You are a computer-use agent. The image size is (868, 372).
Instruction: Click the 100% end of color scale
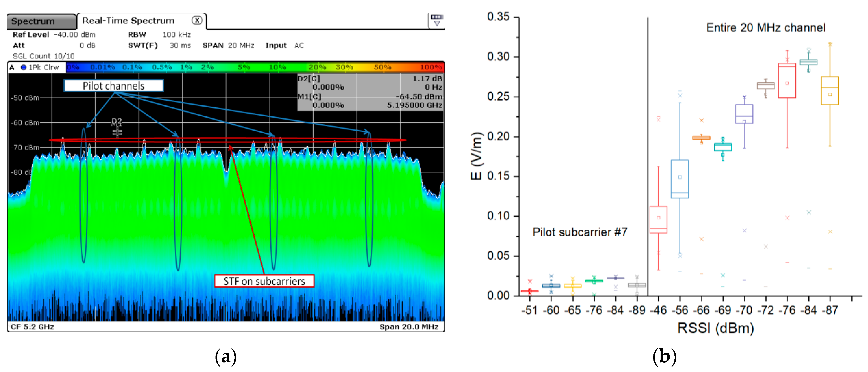[431, 67]
